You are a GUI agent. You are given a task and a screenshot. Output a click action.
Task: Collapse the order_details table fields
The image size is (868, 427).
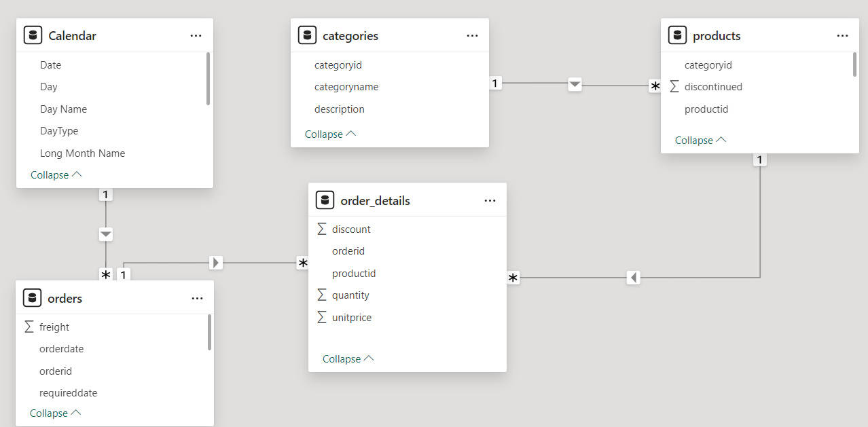pyautogui.click(x=348, y=358)
